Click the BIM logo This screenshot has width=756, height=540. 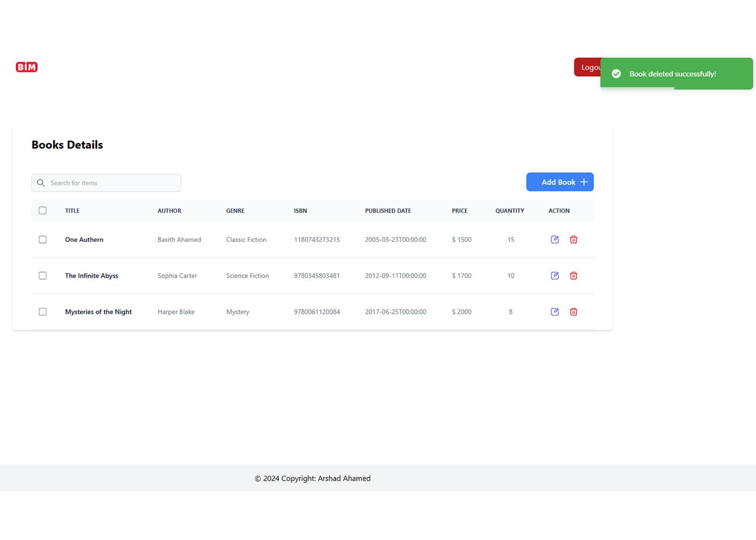click(x=26, y=66)
